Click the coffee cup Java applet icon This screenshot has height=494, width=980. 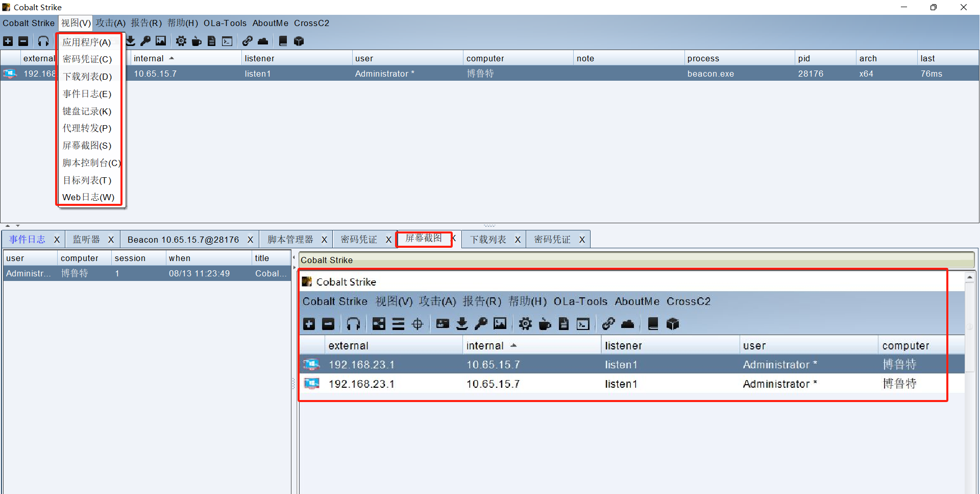click(197, 41)
